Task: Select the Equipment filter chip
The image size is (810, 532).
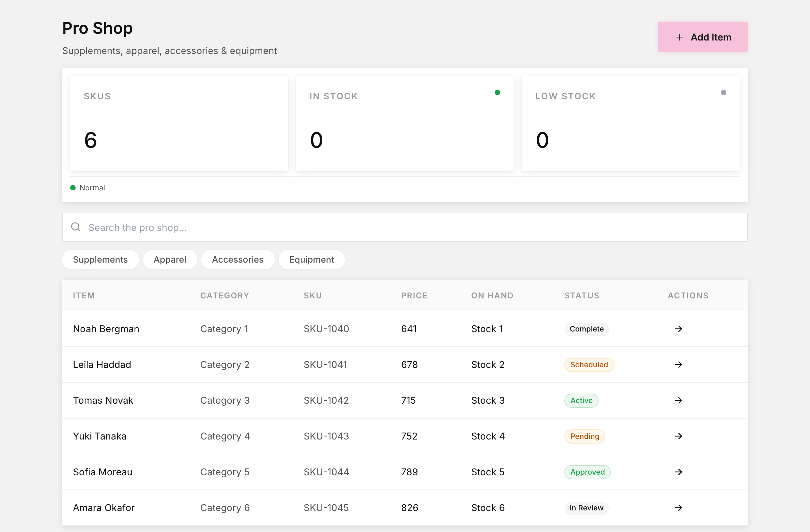Action: [x=312, y=260]
